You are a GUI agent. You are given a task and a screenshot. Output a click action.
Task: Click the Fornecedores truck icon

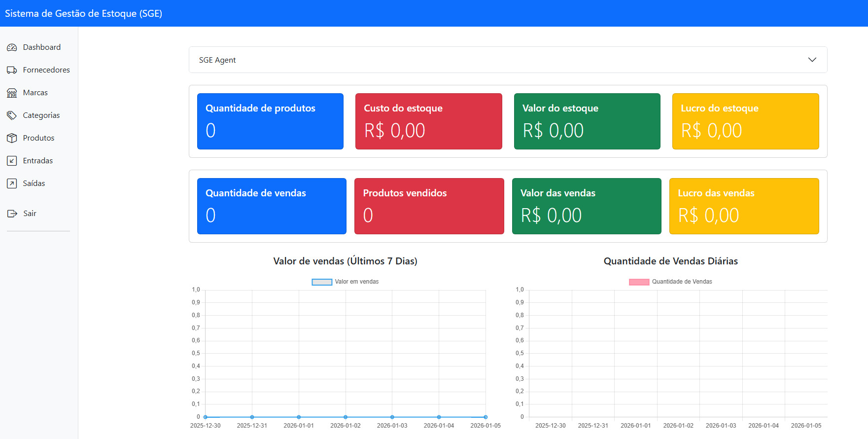[12, 70]
